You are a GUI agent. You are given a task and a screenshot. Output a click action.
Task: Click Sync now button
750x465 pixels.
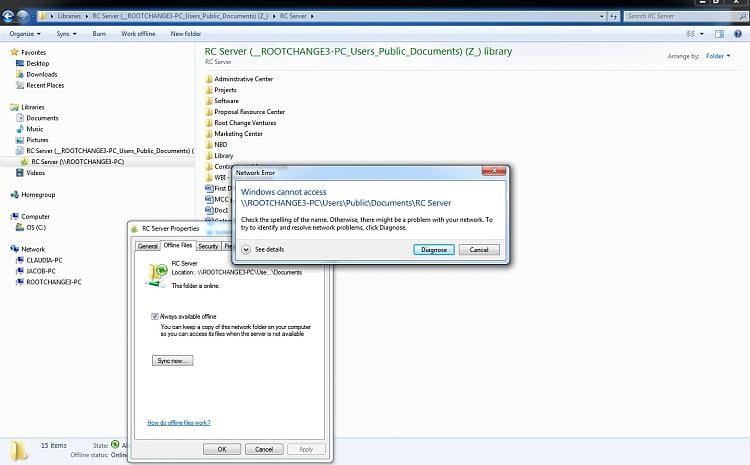(x=173, y=361)
